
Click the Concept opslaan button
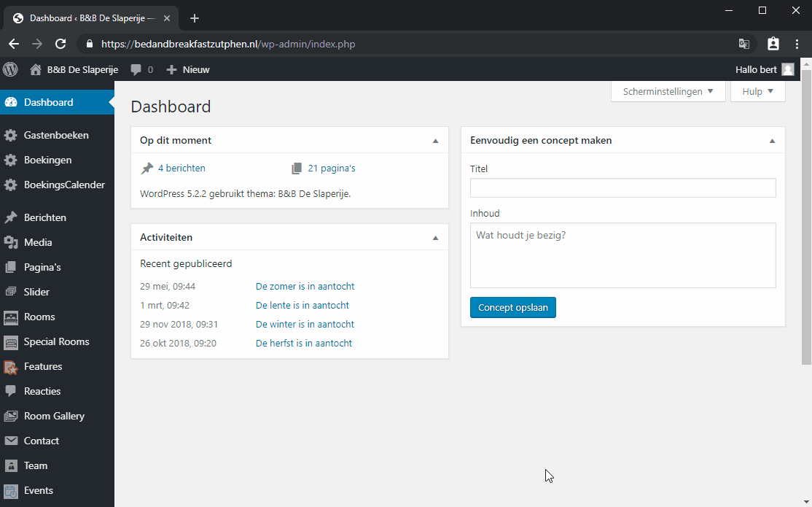pos(512,307)
